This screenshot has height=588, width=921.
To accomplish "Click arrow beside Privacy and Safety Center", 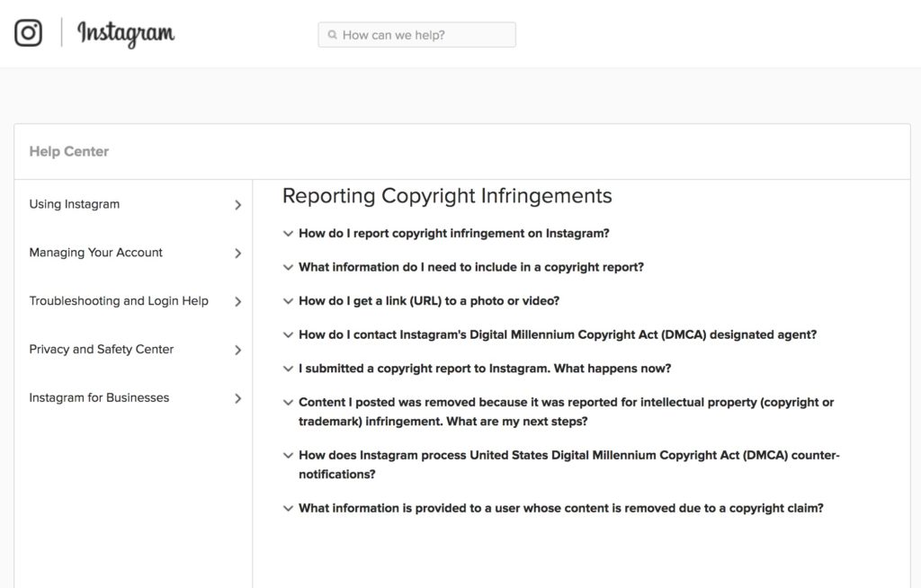I will pyautogui.click(x=237, y=350).
